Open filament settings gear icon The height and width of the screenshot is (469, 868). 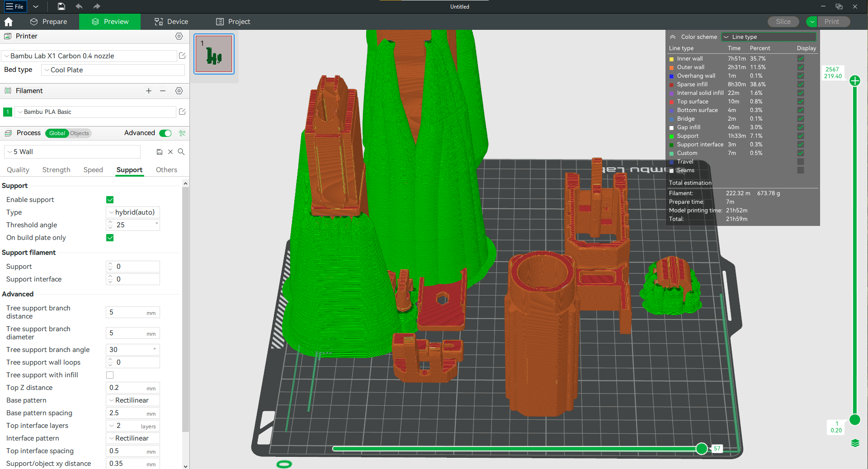click(179, 91)
